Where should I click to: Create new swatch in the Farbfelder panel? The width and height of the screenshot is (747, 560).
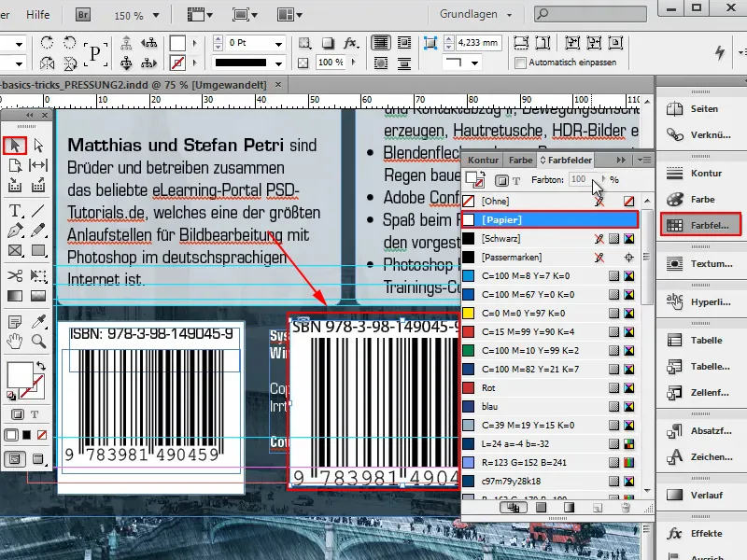point(598,508)
